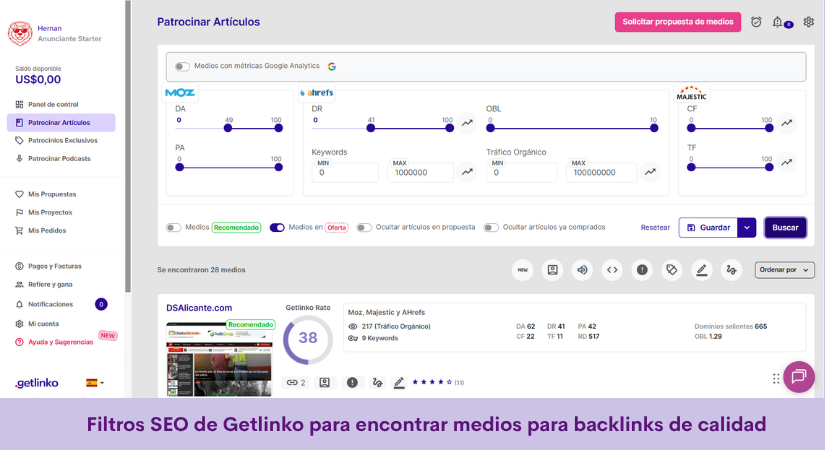This screenshot has width=825, height=450.
Task: Go to Mis Proyectos
Action: (x=50, y=213)
